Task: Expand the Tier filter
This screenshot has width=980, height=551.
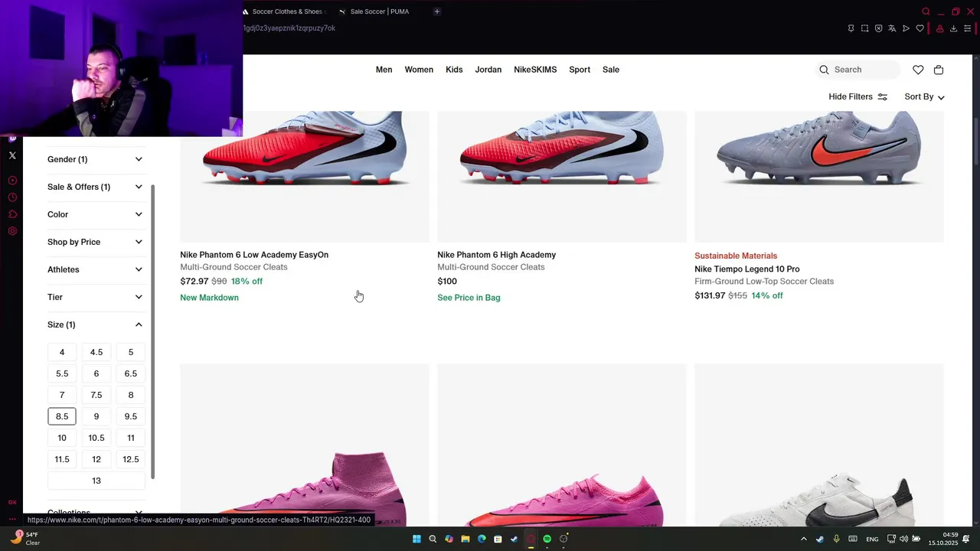Action: coord(95,297)
